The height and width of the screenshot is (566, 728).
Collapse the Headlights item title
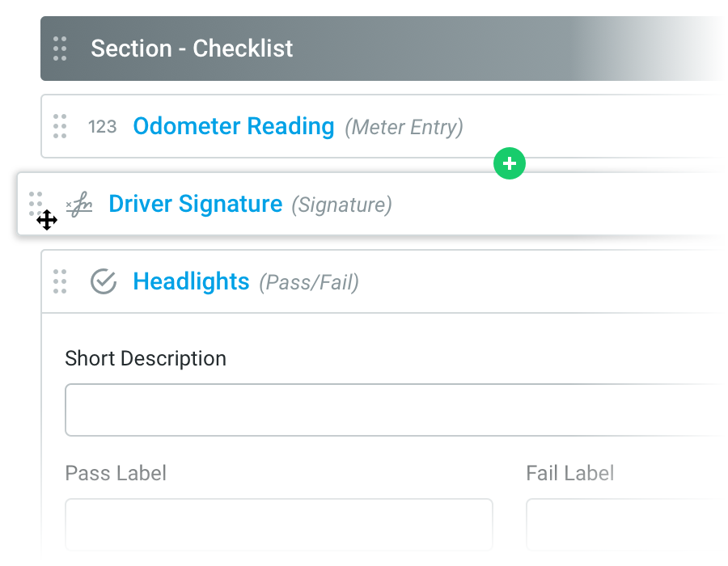click(x=191, y=281)
